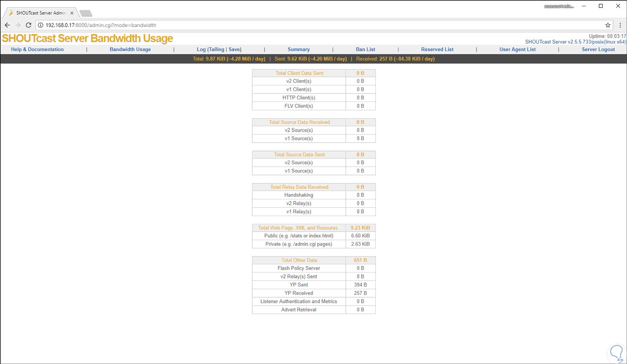Click the Sent 9.62 KiB status entry
Image resolution: width=627 pixels, height=364 pixels.
[311, 59]
